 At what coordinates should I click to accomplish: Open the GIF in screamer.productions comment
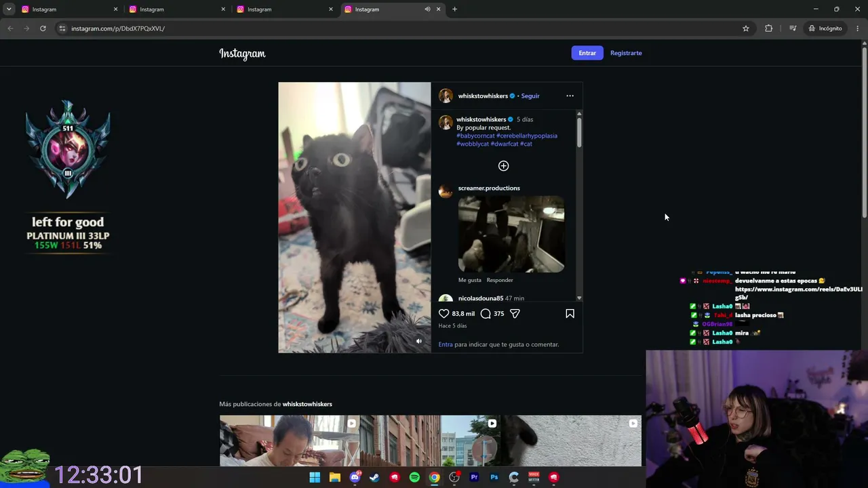tap(511, 235)
